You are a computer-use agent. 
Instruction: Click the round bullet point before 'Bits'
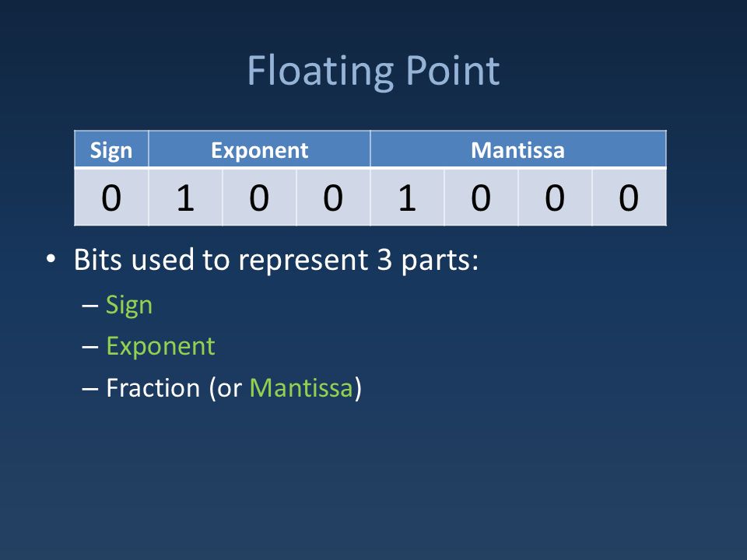click(x=51, y=260)
